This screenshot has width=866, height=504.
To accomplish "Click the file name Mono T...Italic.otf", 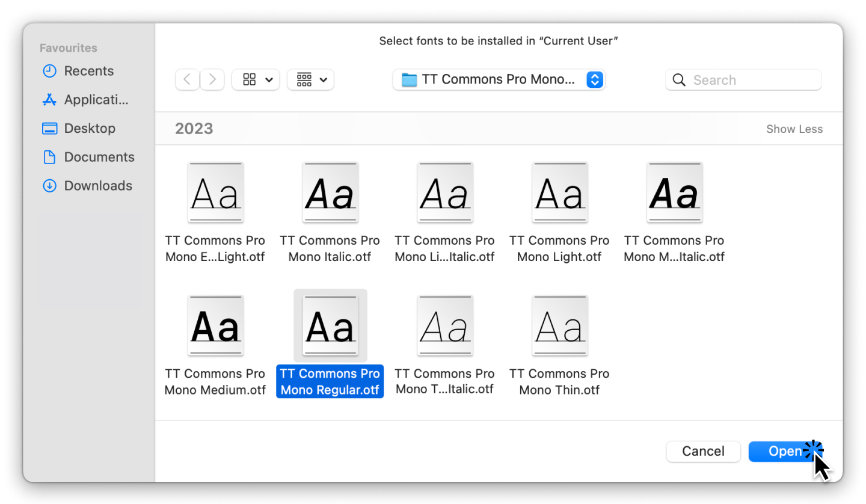I will tap(445, 381).
